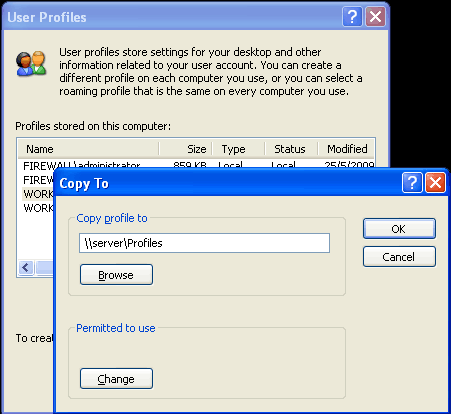Click the Type column header

point(239,149)
